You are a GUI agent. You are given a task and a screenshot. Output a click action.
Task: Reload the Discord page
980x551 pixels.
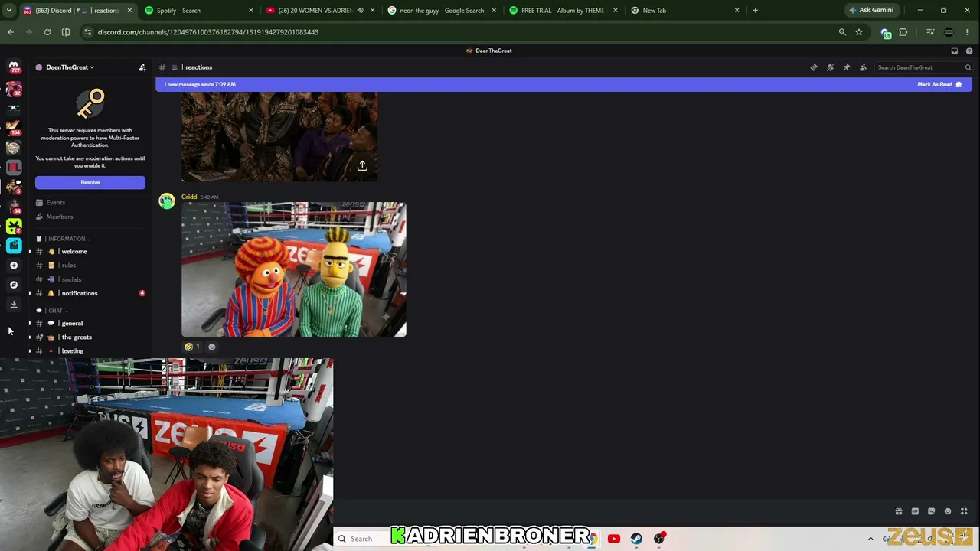[47, 32]
